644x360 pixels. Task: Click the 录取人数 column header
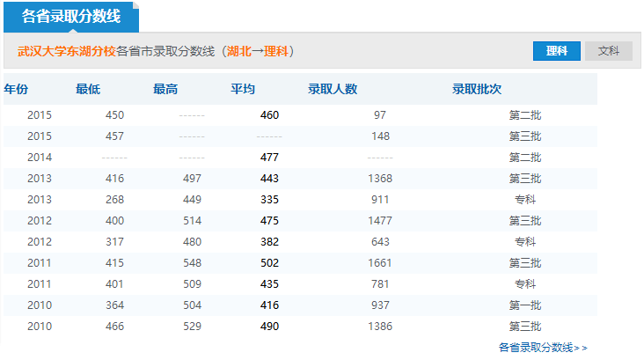tap(333, 89)
